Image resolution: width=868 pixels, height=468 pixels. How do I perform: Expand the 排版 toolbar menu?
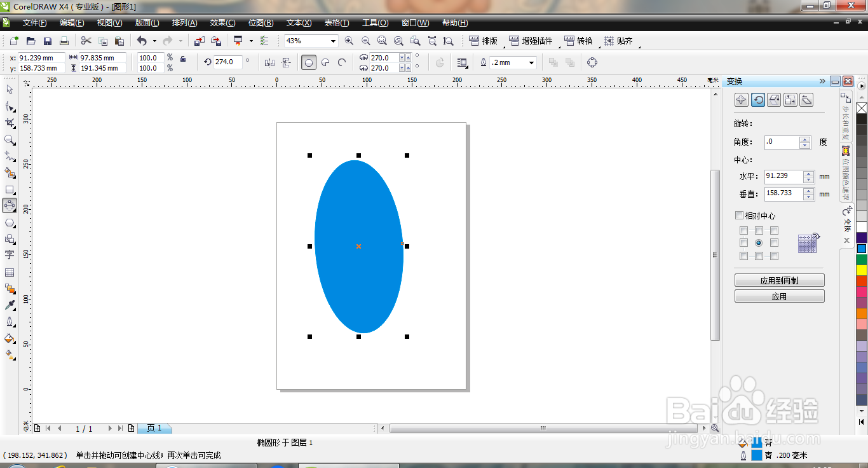484,41
